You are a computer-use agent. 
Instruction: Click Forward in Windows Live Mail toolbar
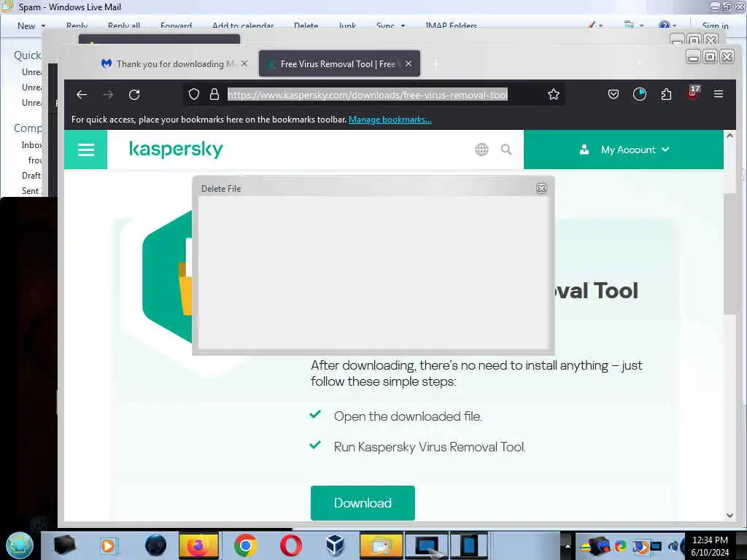click(177, 26)
